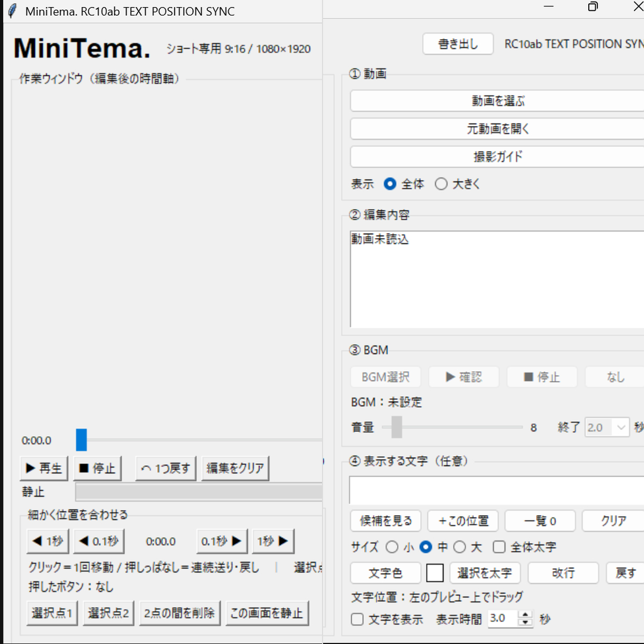Image resolution: width=644 pixels, height=644 pixels.
Task: Open the 撮影ガイド shooting guide
Action: [497, 157]
